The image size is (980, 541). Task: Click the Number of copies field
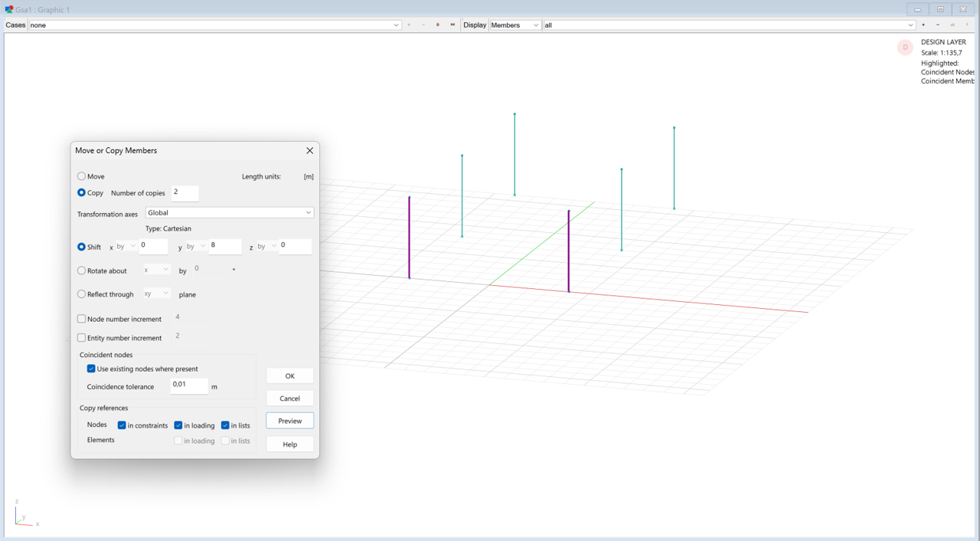(x=185, y=193)
